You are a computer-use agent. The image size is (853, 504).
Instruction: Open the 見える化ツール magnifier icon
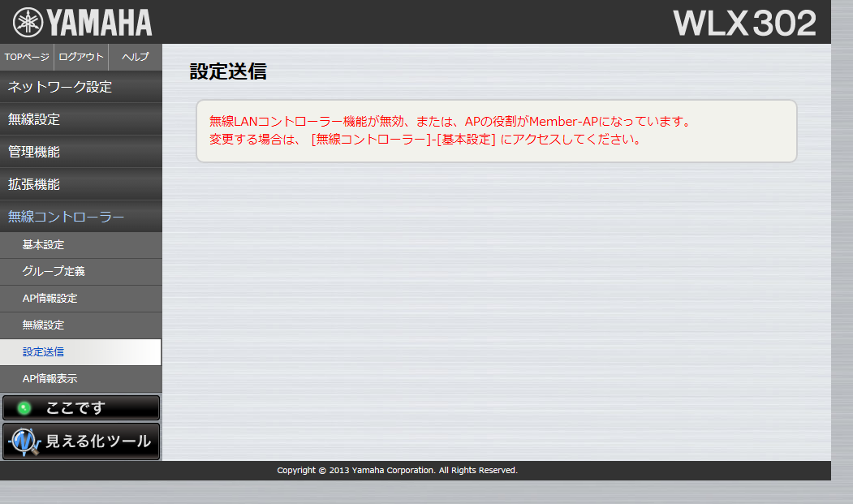(24, 442)
